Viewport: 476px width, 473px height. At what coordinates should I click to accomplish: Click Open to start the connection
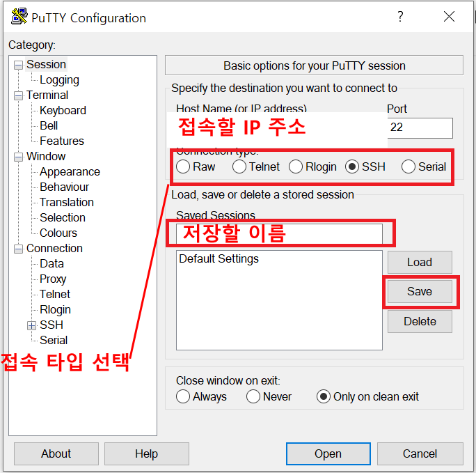click(328, 453)
